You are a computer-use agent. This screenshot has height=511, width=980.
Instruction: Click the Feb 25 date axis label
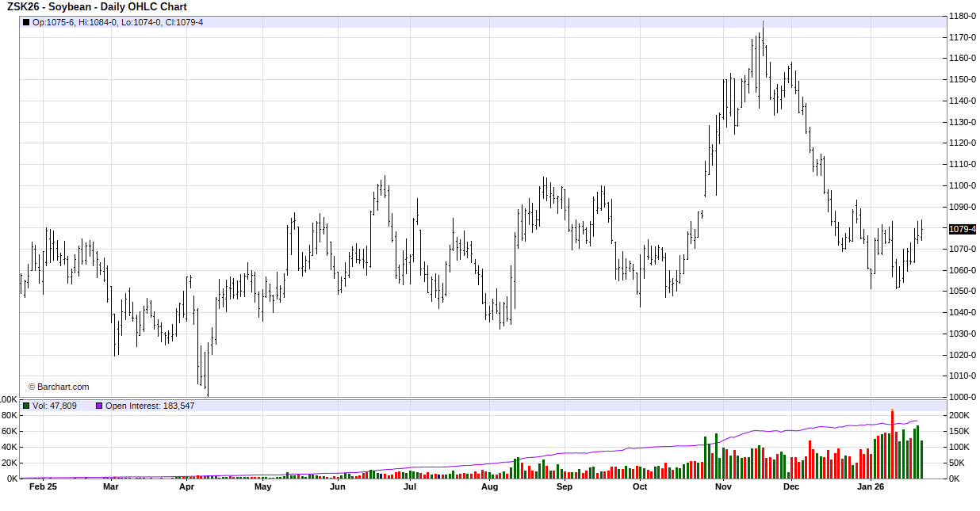(43, 487)
